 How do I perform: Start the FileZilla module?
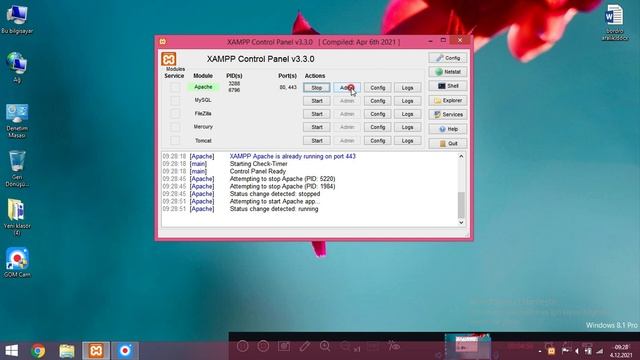pos(317,114)
